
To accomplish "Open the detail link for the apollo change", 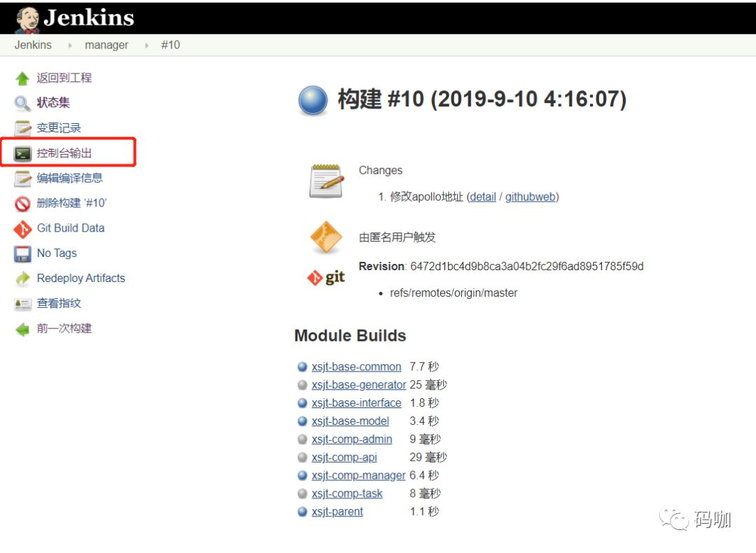I will point(483,197).
